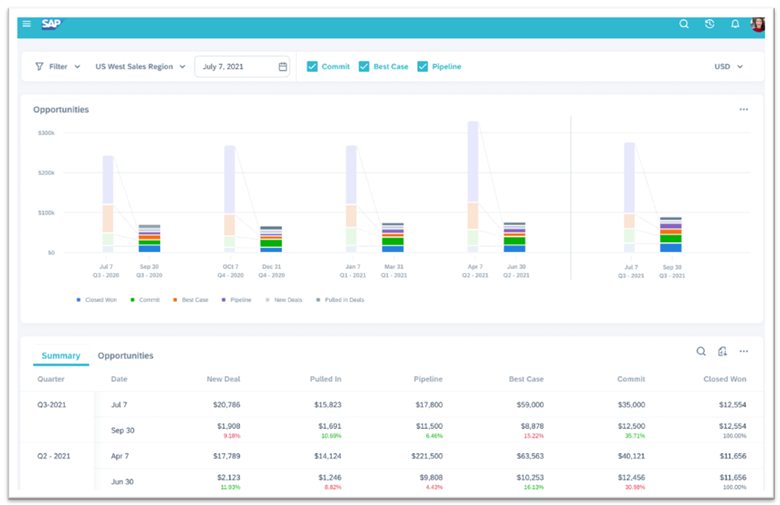The height and width of the screenshot is (505, 780).
Task: Toggle the Best Case checkbox
Action: 364,67
